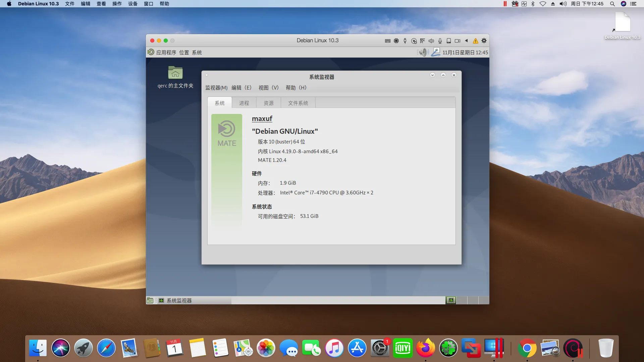
Task: Open Launchpad rocket icon in Dock
Action: coord(83,348)
